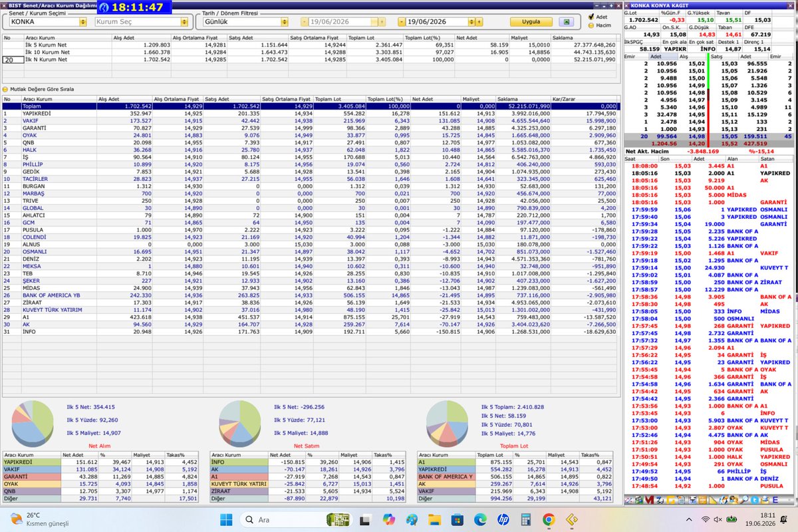Select the KUVEYT TÜRK YATIRIM row

311,310
